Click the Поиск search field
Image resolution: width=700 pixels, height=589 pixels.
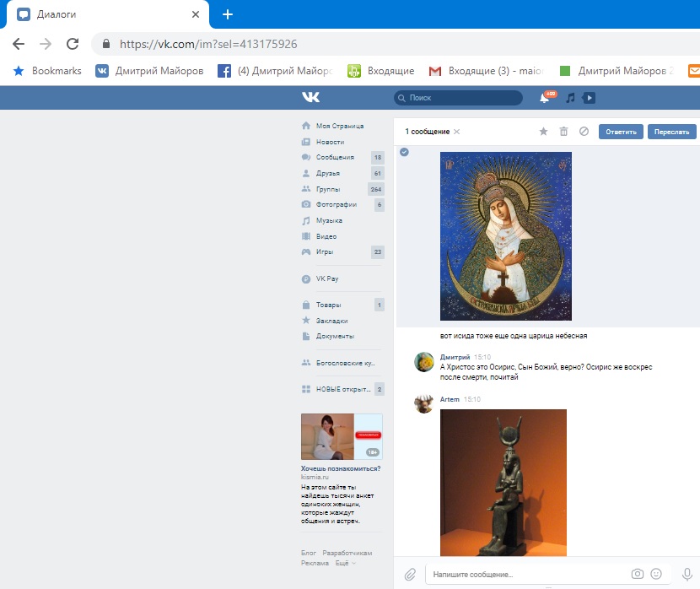tap(458, 98)
